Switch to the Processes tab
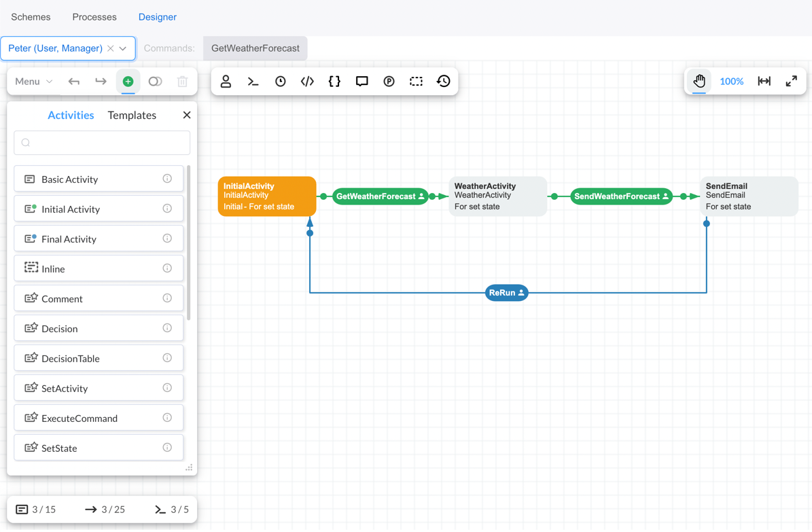 (x=94, y=17)
